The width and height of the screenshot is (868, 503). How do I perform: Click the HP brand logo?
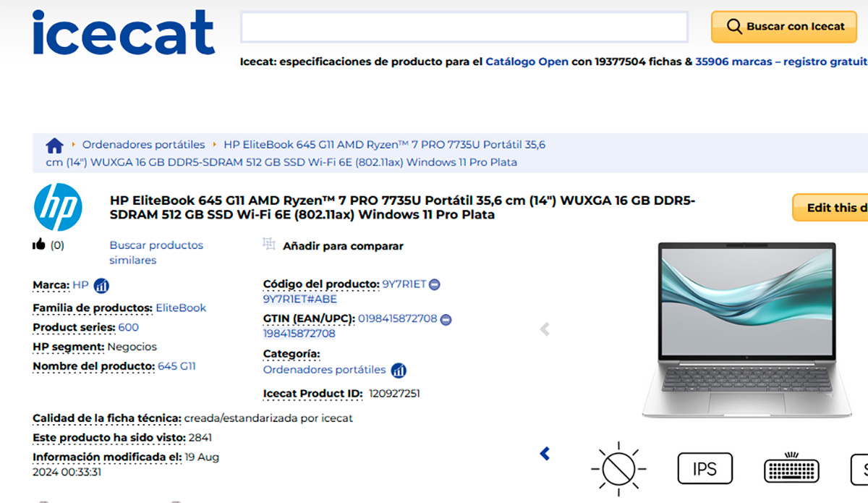tap(58, 207)
